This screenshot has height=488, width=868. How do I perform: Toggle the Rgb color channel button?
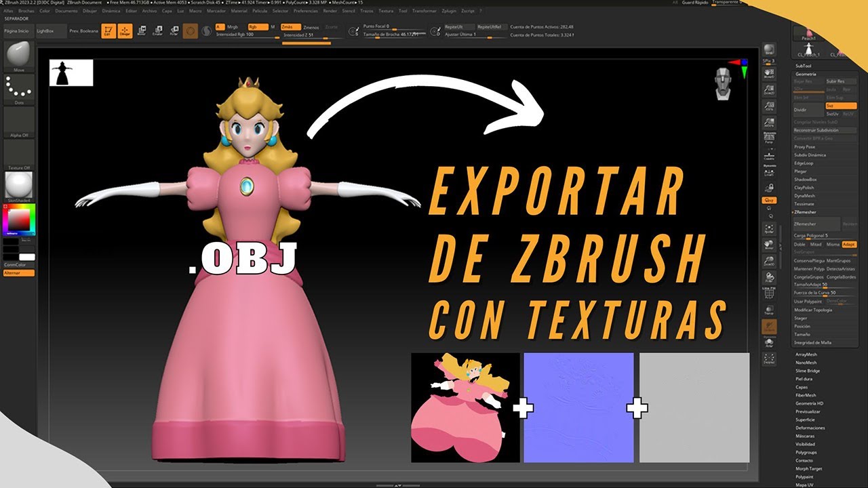click(258, 26)
